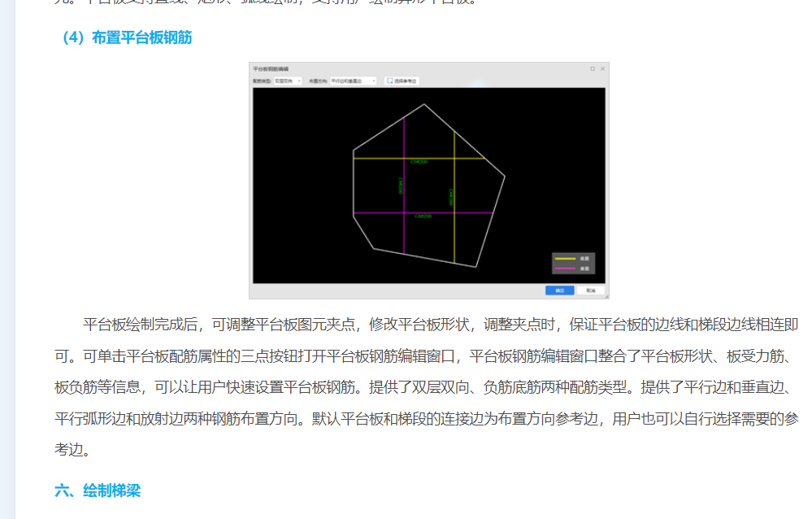Click the last paragraph line 考边。

tap(73, 450)
